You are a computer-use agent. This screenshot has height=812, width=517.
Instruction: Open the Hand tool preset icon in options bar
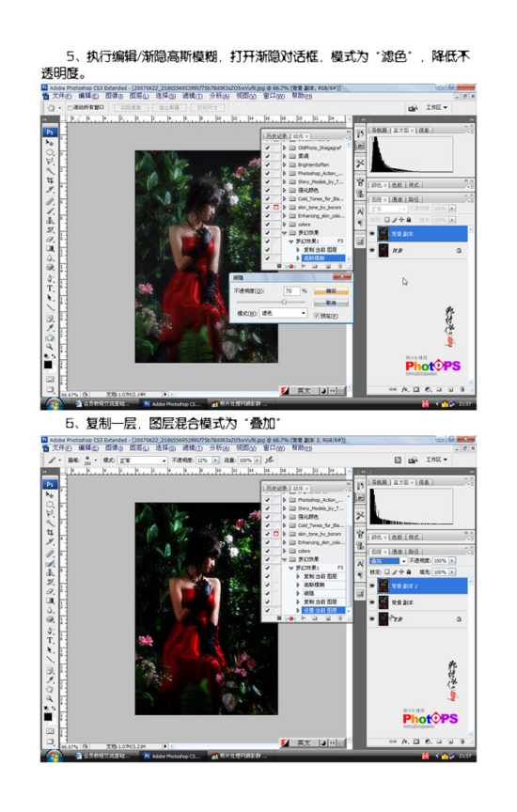[52, 108]
